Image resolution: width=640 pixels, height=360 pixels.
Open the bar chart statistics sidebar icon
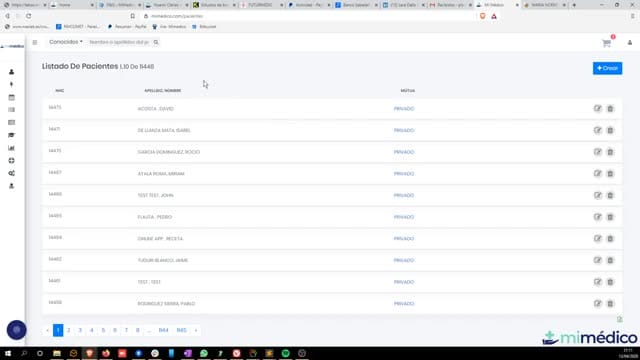tap(11, 148)
